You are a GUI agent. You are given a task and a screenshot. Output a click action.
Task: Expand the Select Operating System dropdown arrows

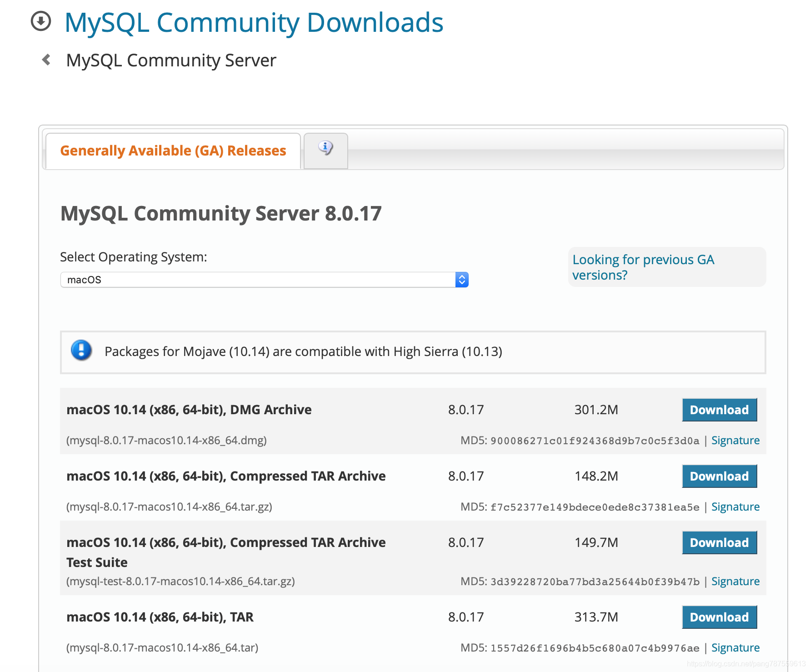[x=462, y=280]
